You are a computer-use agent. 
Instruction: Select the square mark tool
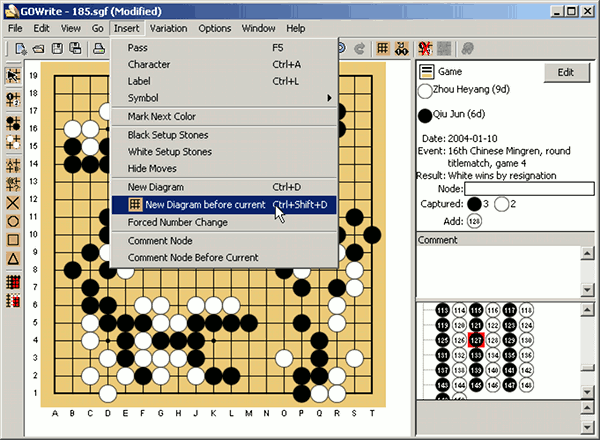click(x=14, y=240)
